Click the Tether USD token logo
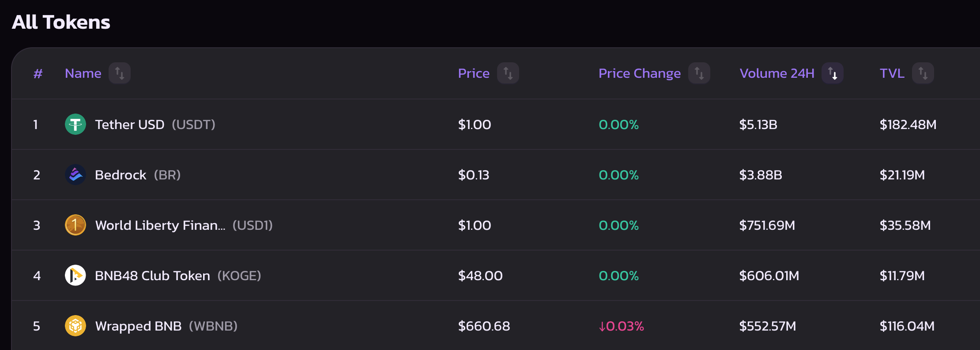The image size is (980, 350). point(75,124)
